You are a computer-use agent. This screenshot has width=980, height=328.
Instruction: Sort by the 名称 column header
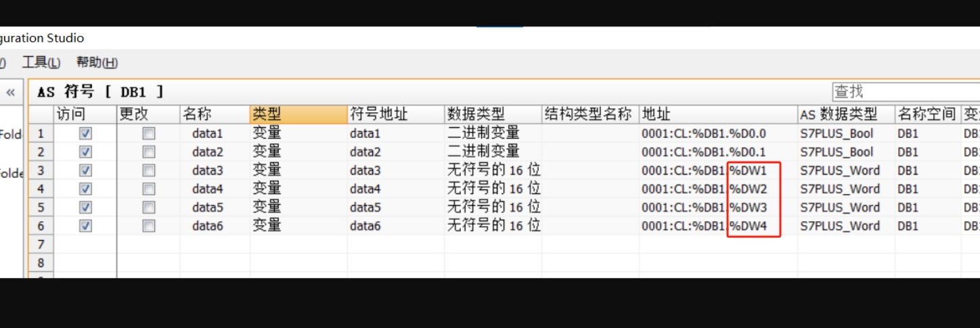(214, 114)
